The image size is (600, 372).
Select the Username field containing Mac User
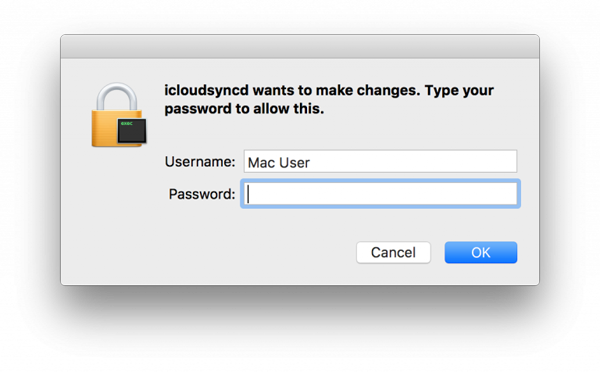point(380,162)
